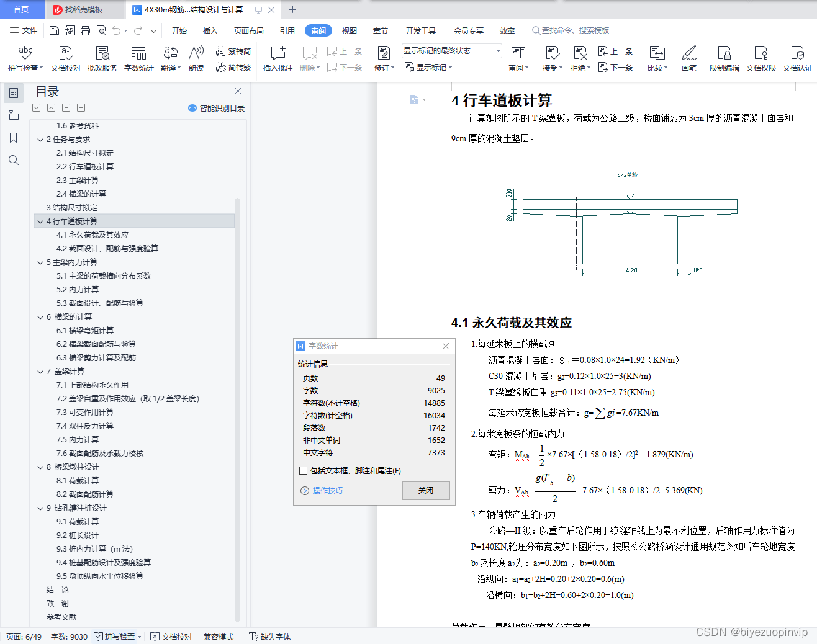The width and height of the screenshot is (817, 644).
Task: Open the 操作技巧 link
Action: pyautogui.click(x=322, y=490)
